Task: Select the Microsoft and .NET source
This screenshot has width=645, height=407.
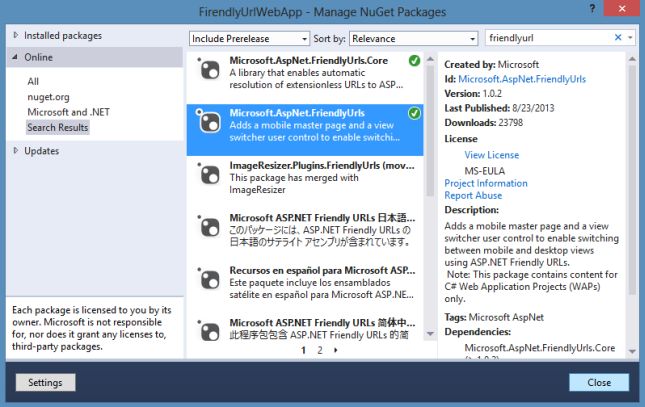Action: tap(69, 112)
